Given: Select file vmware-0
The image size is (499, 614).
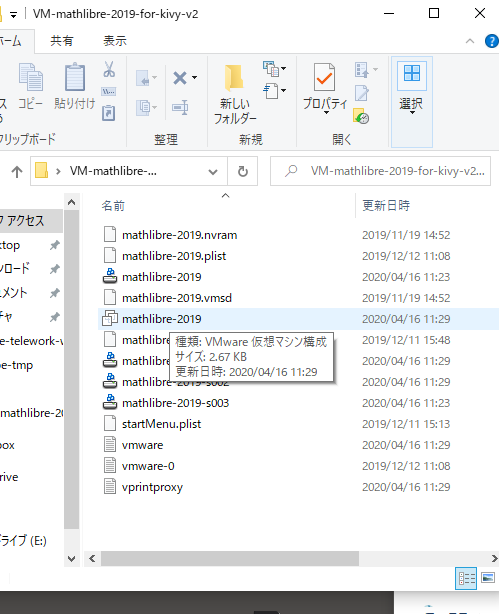Looking at the screenshot, I should coord(148,466).
